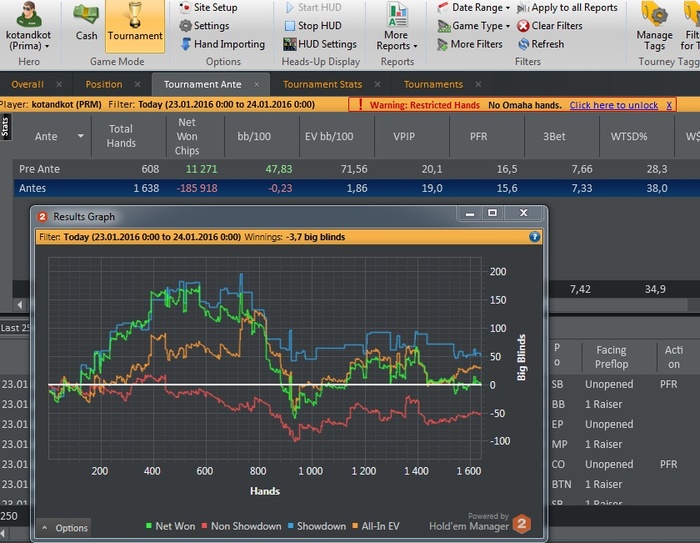This screenshot has width=700, height=543.
Task: Sort by WTSD% column header
Action: tap(629, 136)
